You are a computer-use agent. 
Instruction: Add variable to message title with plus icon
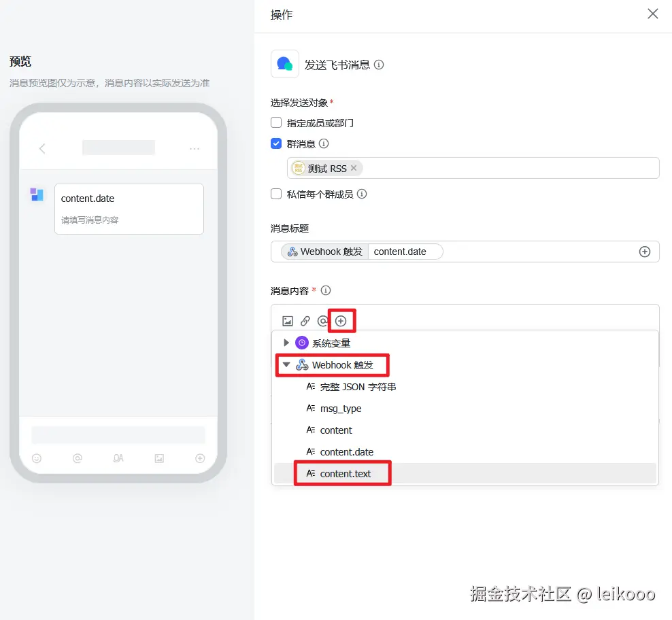[645, 252]
